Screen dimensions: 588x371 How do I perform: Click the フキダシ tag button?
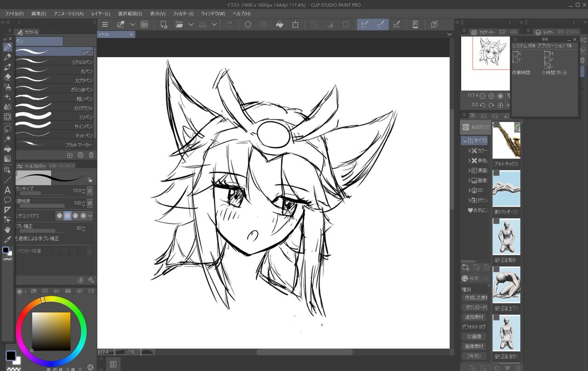[473, 356]
